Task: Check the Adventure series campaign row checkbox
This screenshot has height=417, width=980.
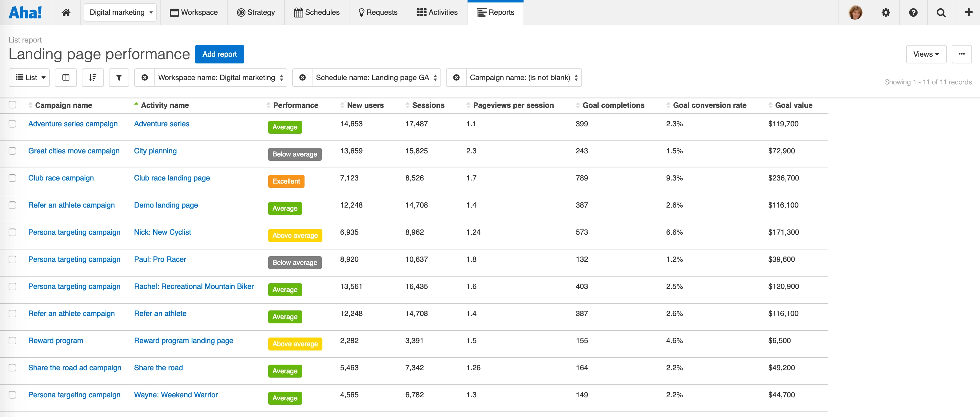Action: (13, 124)
